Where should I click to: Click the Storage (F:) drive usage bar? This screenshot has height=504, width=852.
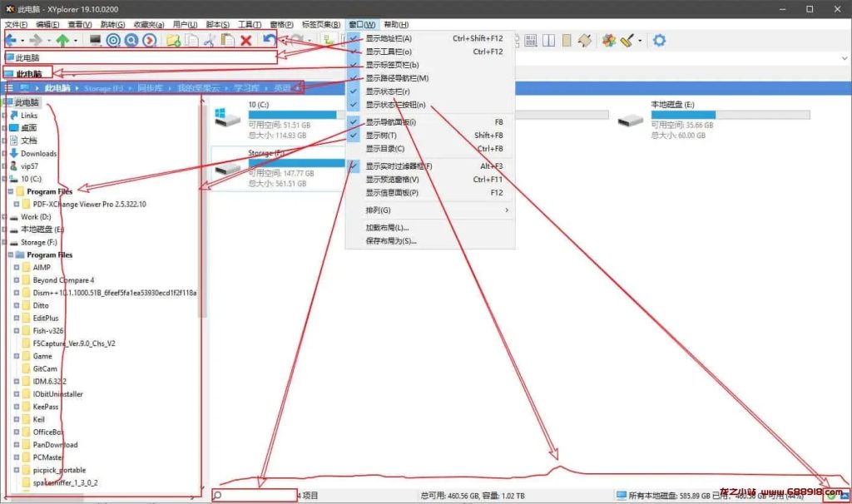(x=297, y=163)
